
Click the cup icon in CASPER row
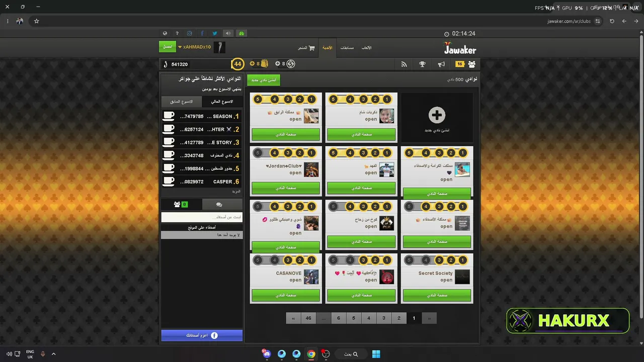click(x=169, y=182)
